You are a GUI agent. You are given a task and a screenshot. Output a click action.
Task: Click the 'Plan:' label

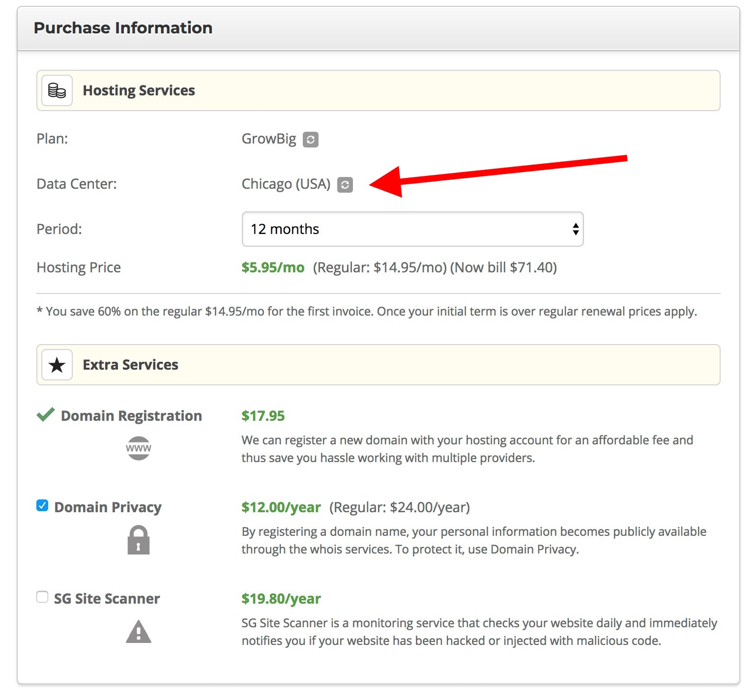click(52, 139)
